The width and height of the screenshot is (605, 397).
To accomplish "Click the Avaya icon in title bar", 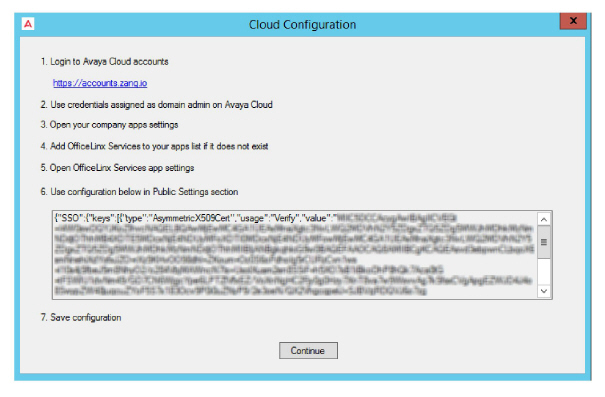I will click(x=28, y=24).
